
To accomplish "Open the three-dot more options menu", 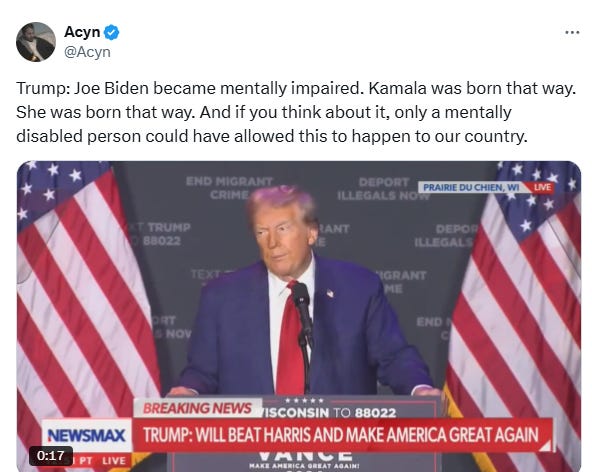I will pos(572,32).
